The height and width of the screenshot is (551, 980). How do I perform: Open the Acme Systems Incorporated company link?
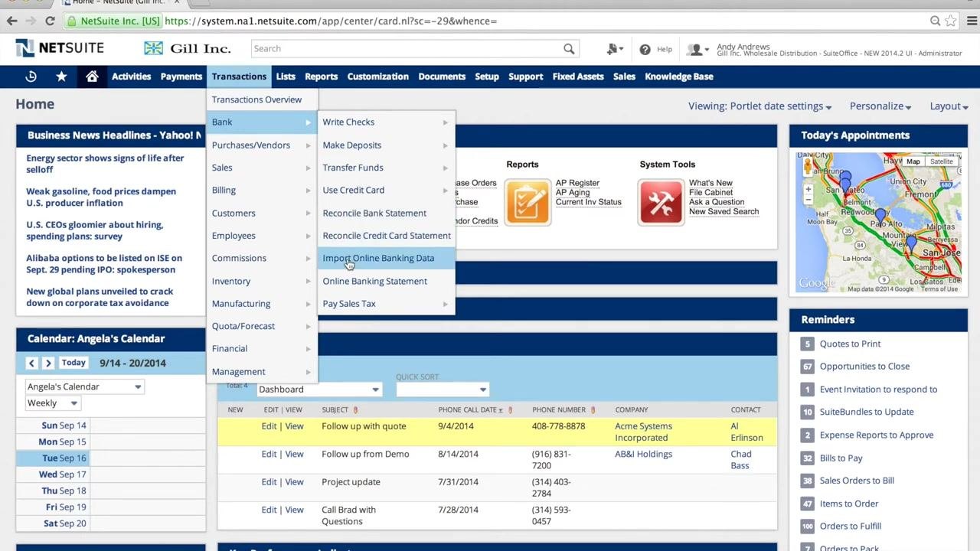[x=643, y=432]
